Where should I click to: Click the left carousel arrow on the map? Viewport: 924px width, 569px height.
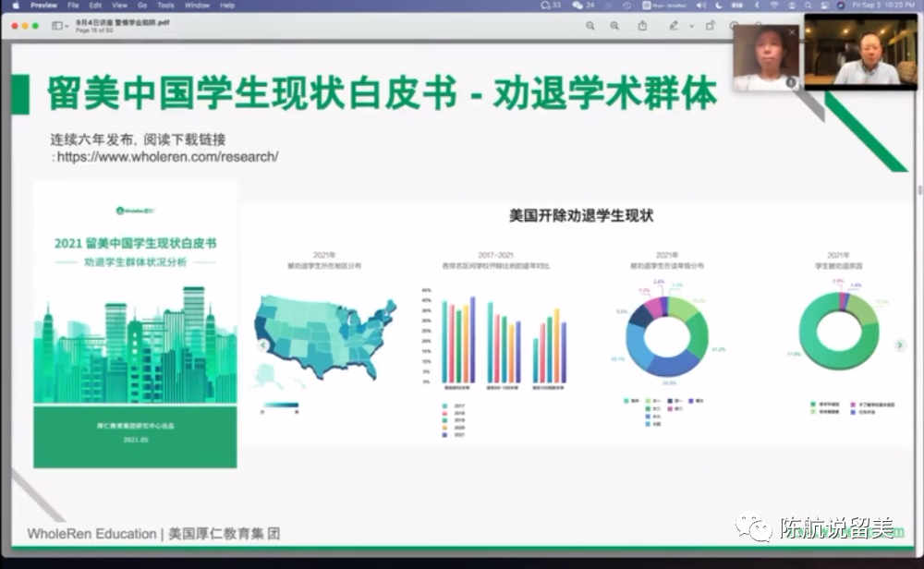pyautogui.click(x=262, y=345)
